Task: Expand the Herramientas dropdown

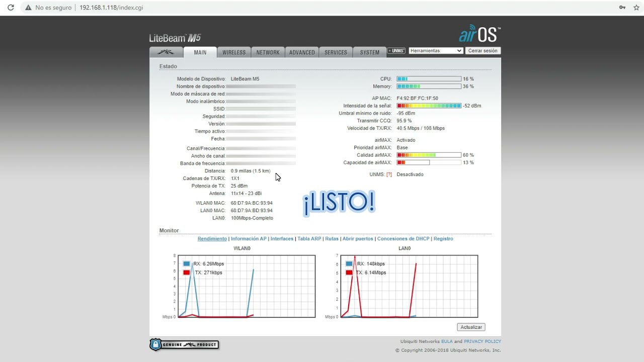Action: tap(436, 51)
